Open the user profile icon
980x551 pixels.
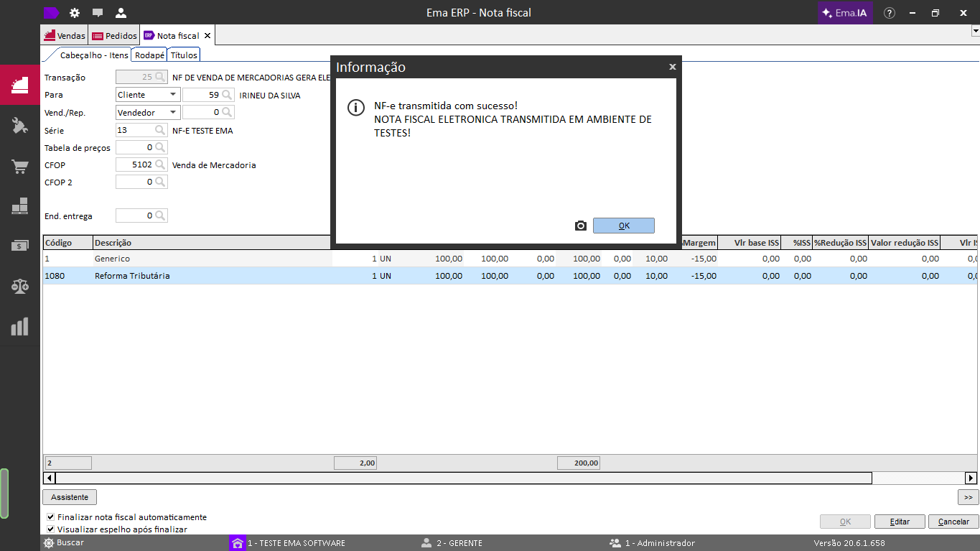(121, 12)
